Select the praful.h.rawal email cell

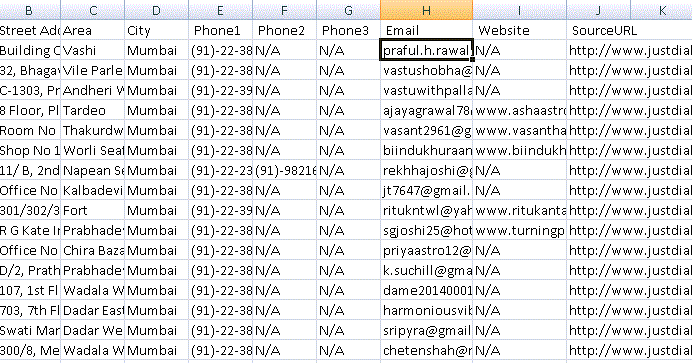[x=426, y=50]
